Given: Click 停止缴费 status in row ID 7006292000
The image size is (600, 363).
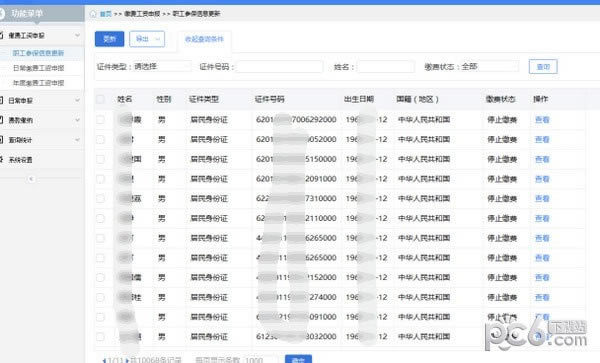Looking at the screenshot, I should click(x=502, y=120).
